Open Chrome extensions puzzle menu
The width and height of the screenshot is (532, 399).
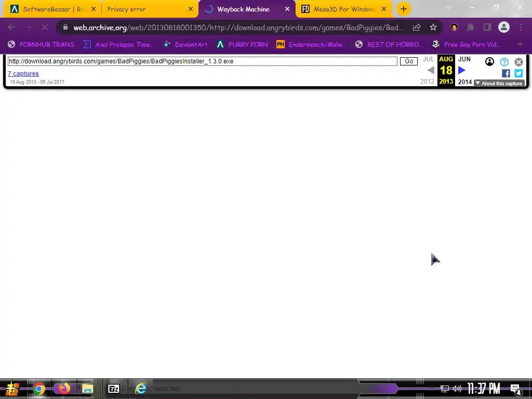pos(471,27)
